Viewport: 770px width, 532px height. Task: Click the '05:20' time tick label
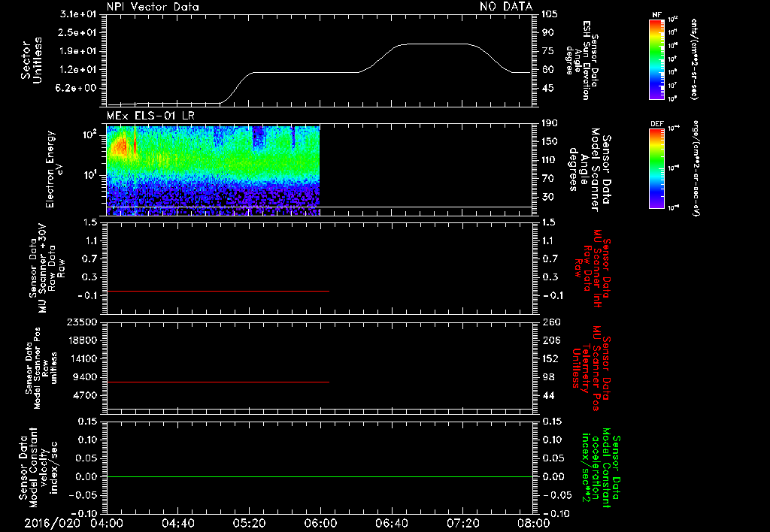[250, 523]
